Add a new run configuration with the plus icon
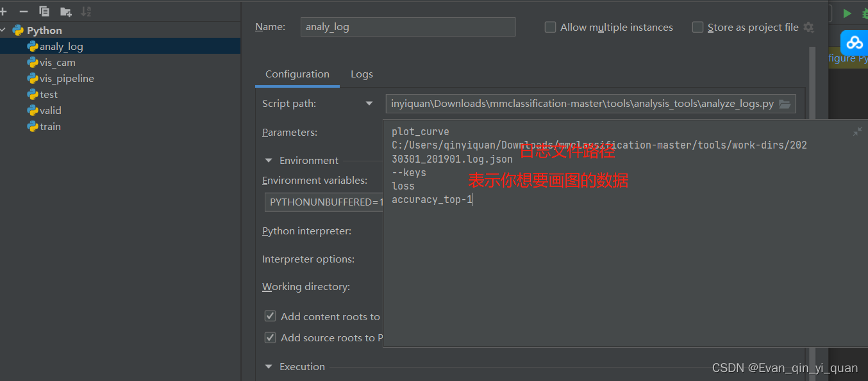 click(4, 11)
